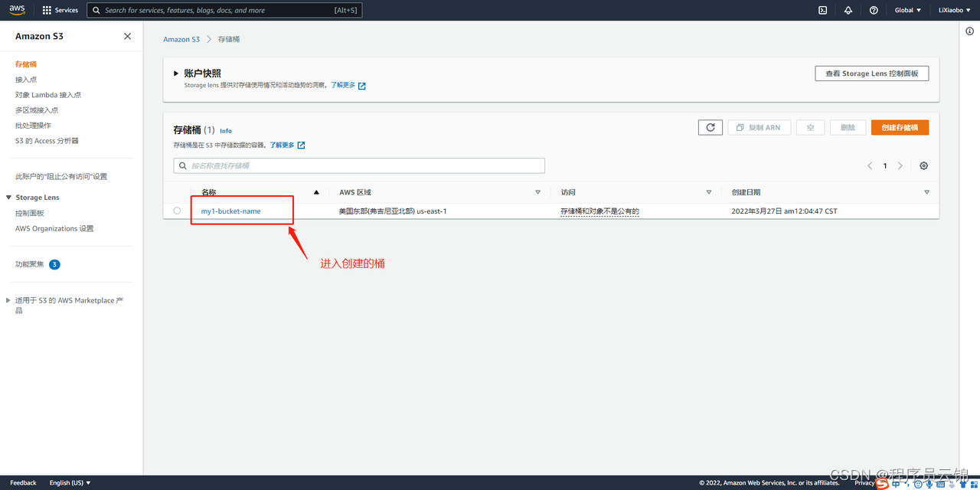Viewport: 980px width, 490px height.
Task: Click the Storage Lens sidebar heading
Action: [38, 198]
